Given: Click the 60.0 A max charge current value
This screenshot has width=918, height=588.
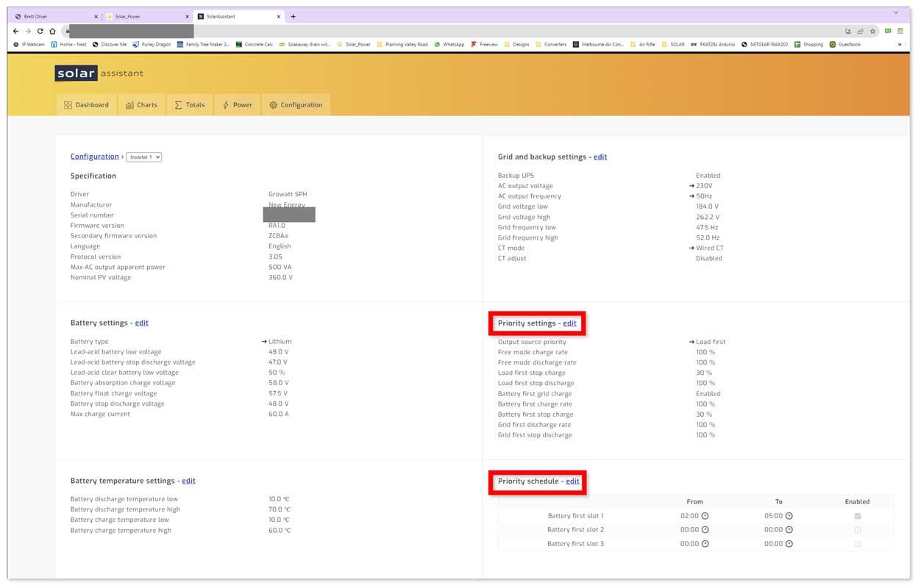Looking at the screenshot, I should point(279,415).
